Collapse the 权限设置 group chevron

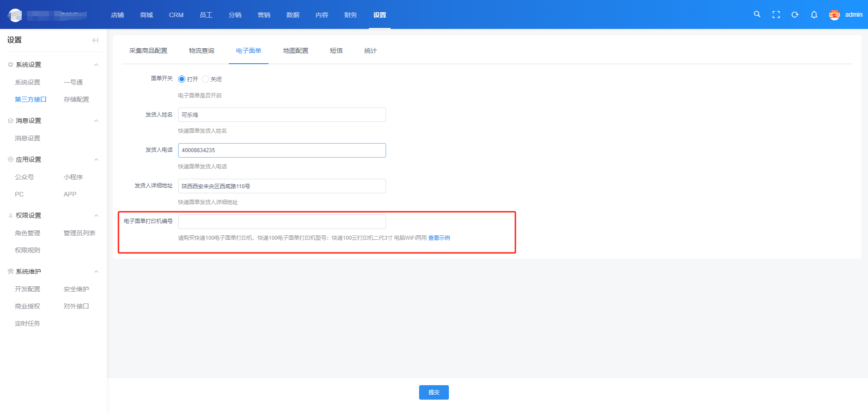tap(96, 215)
